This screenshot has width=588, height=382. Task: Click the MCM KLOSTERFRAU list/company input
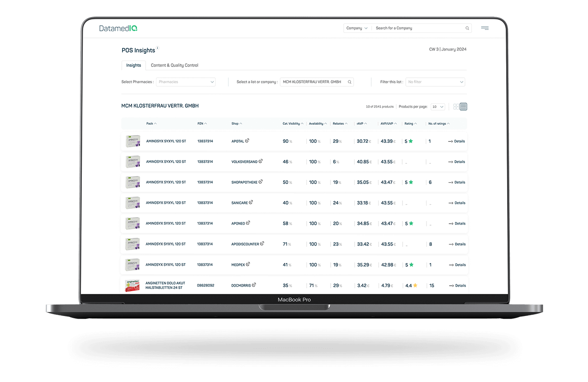(317, 82)
